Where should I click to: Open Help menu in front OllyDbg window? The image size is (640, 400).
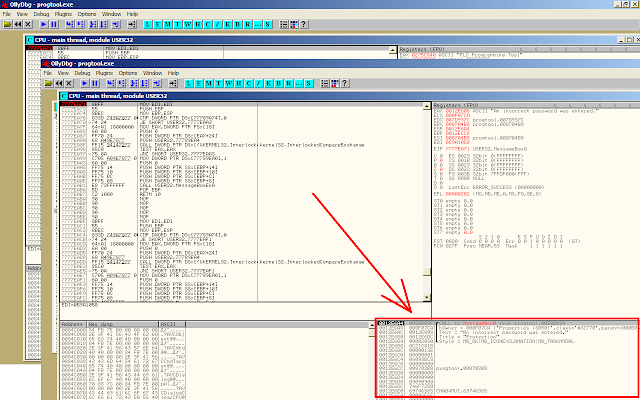pos(173,73)
